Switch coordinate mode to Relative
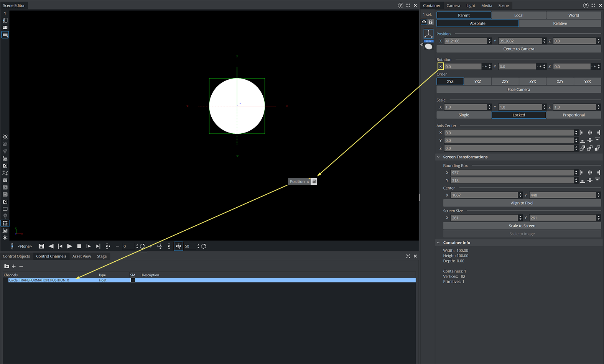The width and height of the screenshot is (604, 364). [560, 23]
